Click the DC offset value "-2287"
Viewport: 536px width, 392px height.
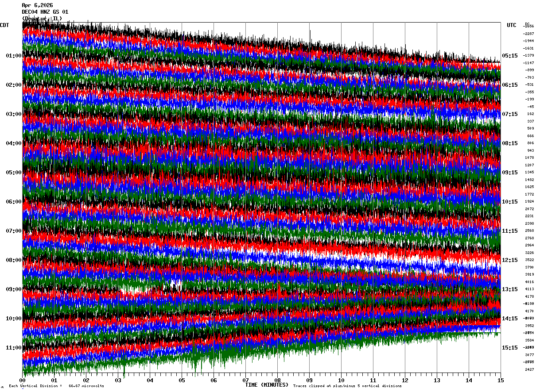[x=528, y=34]
